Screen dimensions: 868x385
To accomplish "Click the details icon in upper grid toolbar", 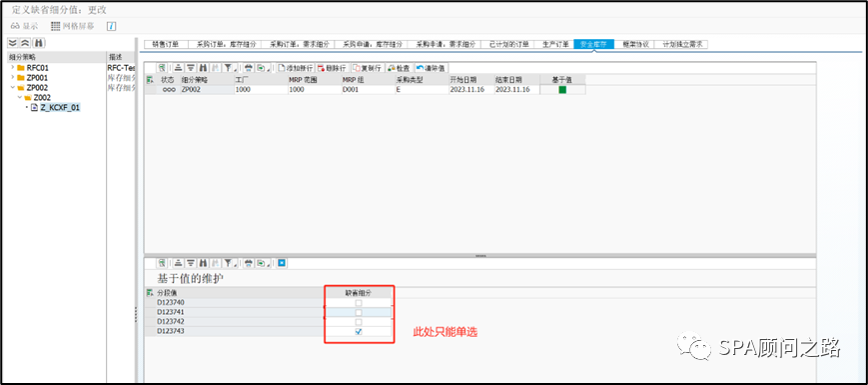I will 162,68.
